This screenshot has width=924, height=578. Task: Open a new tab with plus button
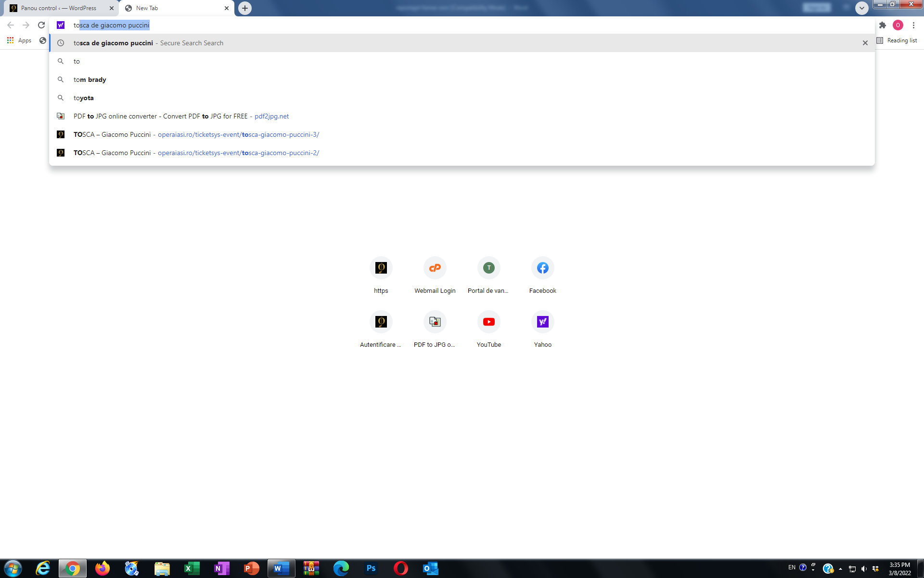click(x=245, y=8)
